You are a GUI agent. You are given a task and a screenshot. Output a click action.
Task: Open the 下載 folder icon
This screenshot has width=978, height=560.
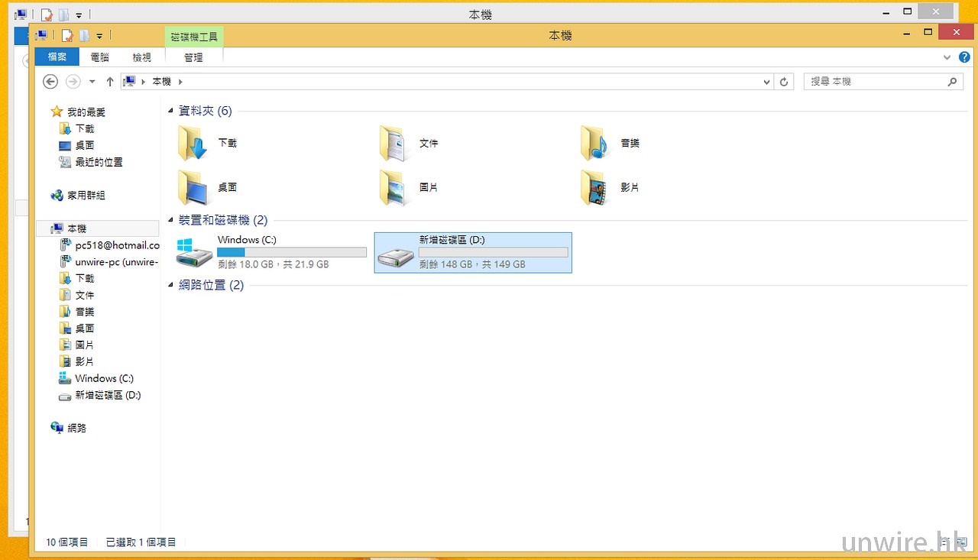[x=193, y=143]
